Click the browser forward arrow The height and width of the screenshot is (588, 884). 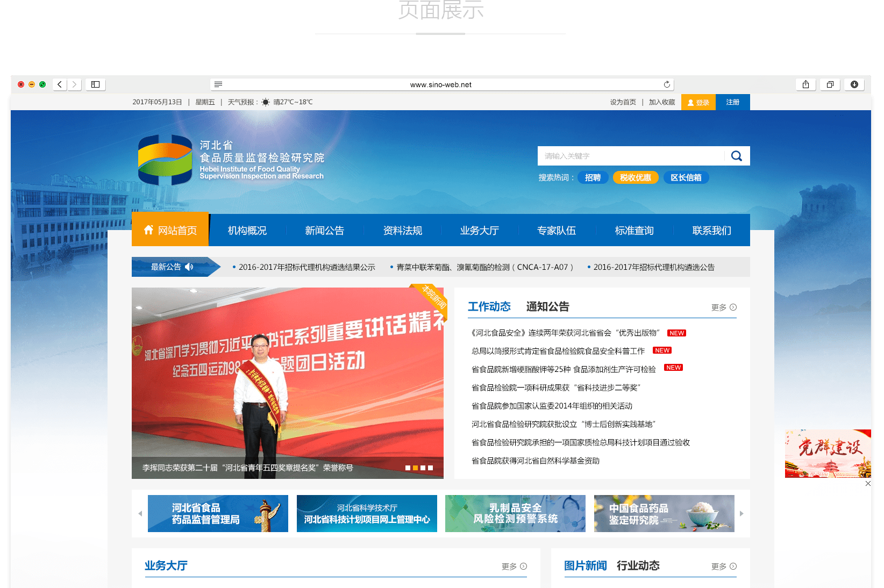[x=75, y=84]
